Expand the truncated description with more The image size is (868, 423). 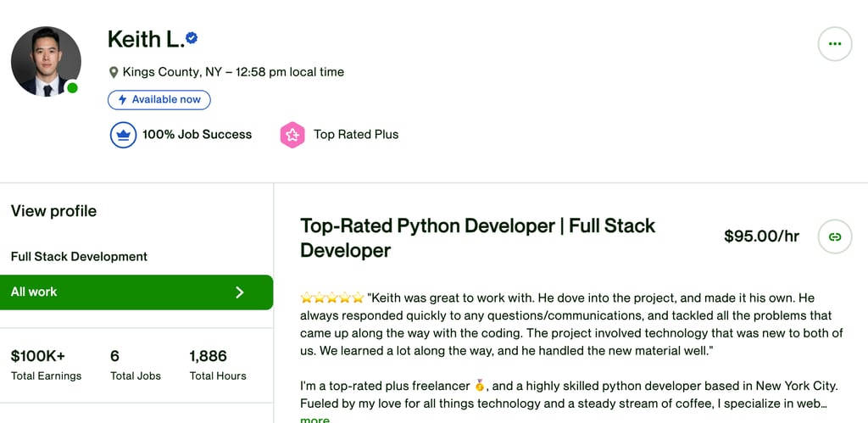314,419
